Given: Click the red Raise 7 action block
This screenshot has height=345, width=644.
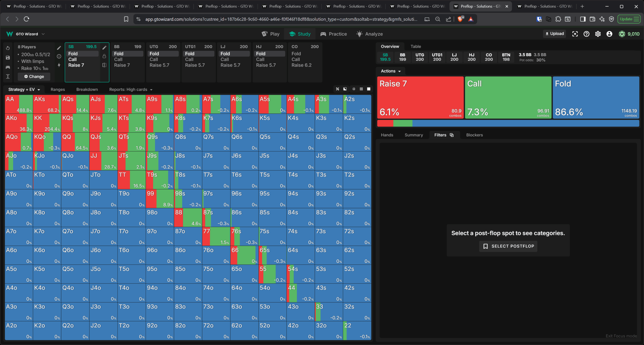Looking at the screenshot, I should 420,97.
